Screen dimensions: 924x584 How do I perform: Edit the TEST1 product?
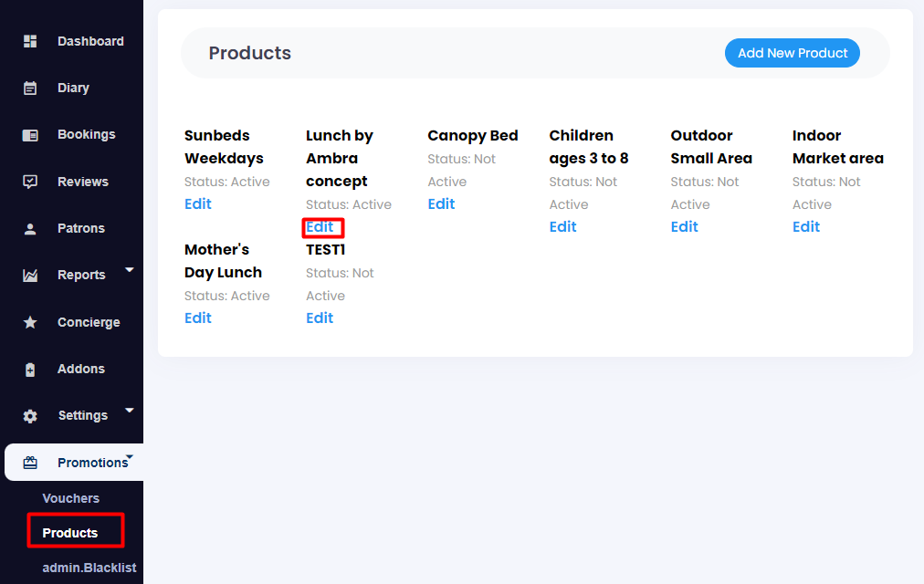tap(320, 318)
